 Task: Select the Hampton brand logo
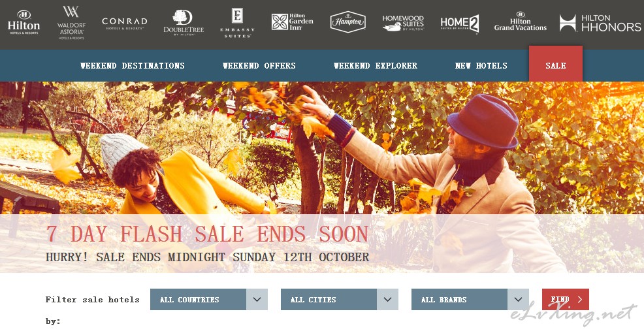pyautogui.click(x=347, y=22)
